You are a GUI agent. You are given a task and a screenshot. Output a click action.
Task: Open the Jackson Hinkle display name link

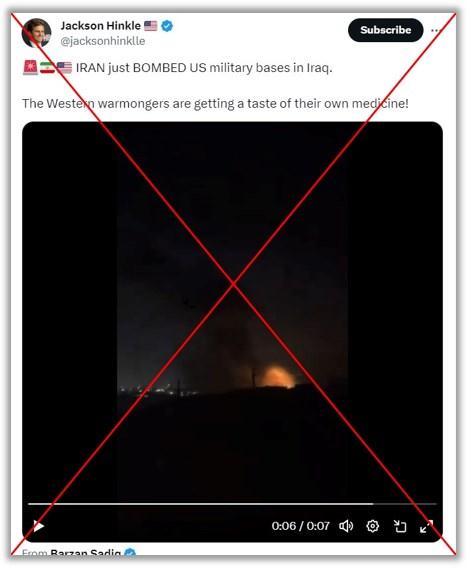pos(101,26)
